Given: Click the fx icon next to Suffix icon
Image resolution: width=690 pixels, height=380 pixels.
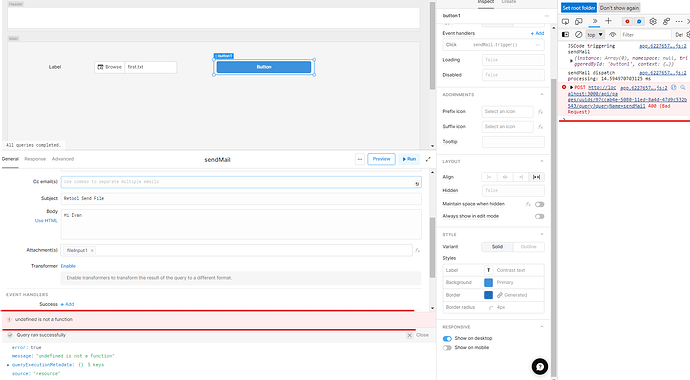Looking at the screenshot, I should (x=540, y=127).
